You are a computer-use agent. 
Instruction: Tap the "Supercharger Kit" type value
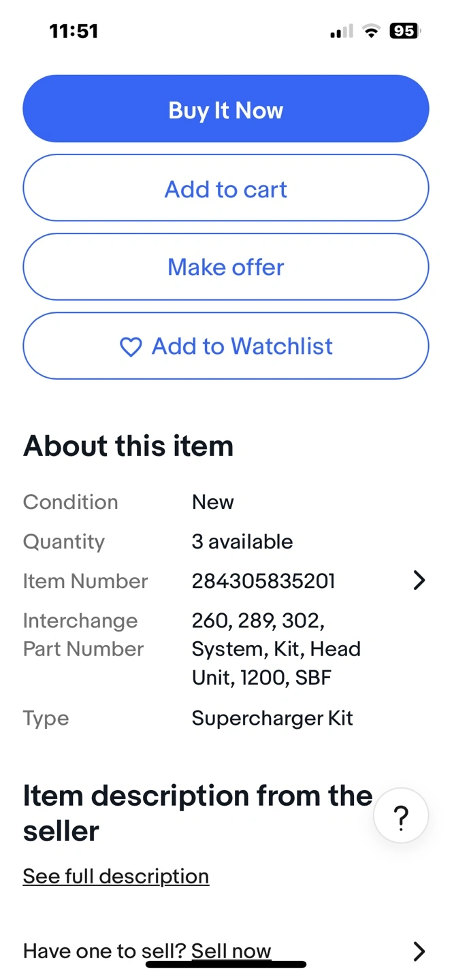tap(272, 718)
